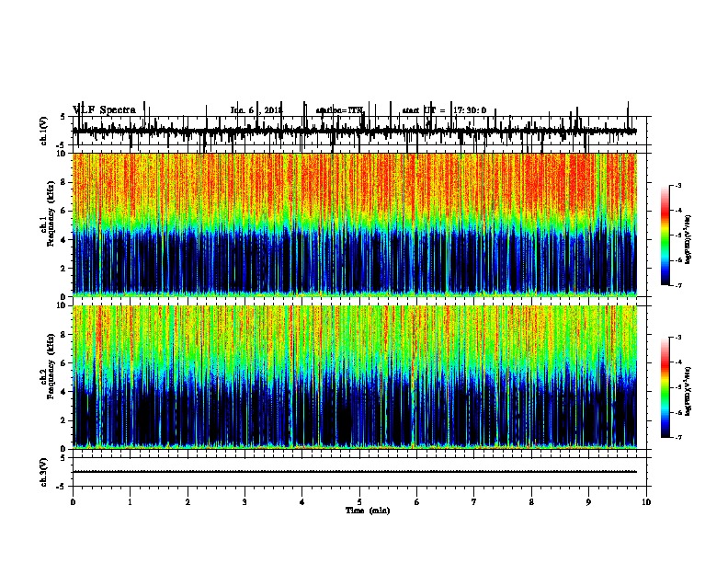Click the 'start UT = 17:30:0' header text
The width and height of the screenshot is (728, 563).
[x=444, y=110]
